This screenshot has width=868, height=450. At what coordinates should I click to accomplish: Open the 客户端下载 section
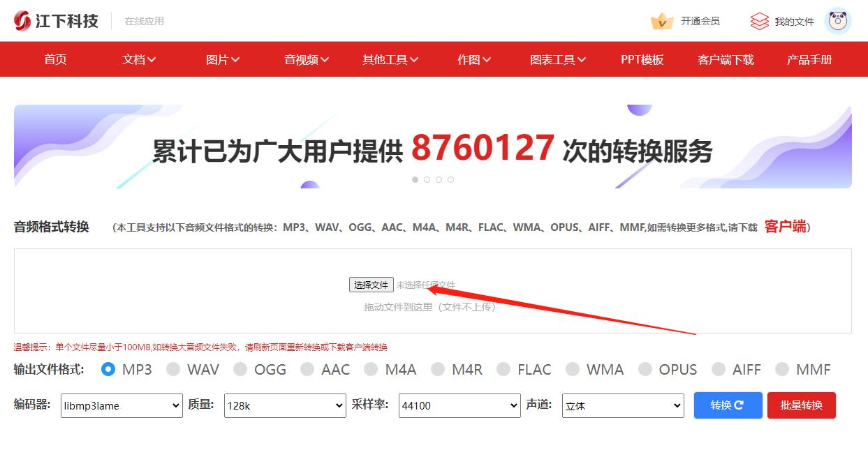[x=725, y=59]
